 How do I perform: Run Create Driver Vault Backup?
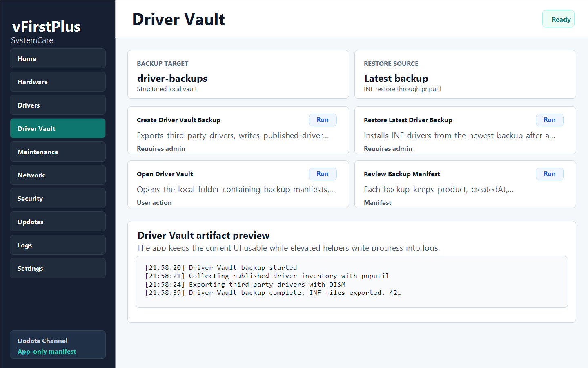(323, 120)
